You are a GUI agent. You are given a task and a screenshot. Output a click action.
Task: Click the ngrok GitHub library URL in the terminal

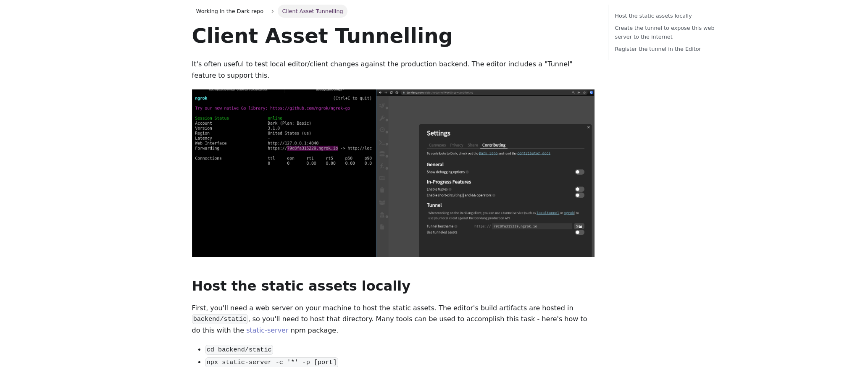(310, 108)
